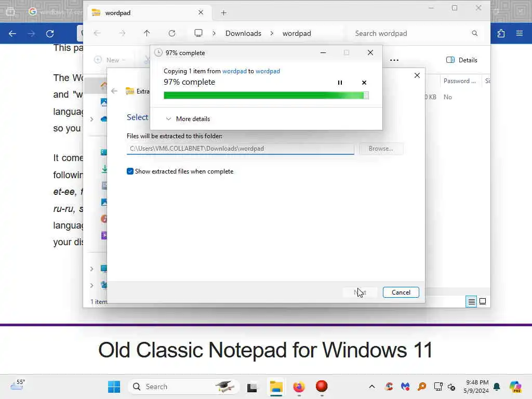This screenshot has width=532, height=399.
Task: Click the green copy progress bar
Action: [x=266, y=96]
